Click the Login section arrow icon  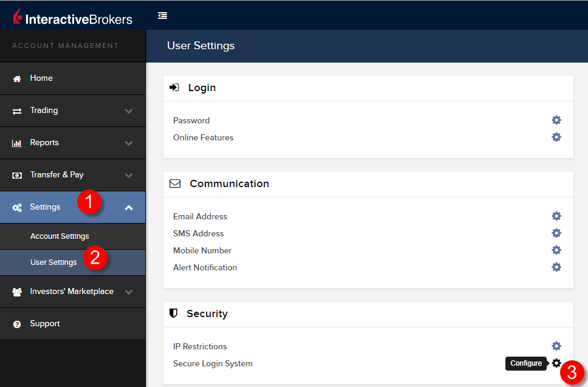174,87
